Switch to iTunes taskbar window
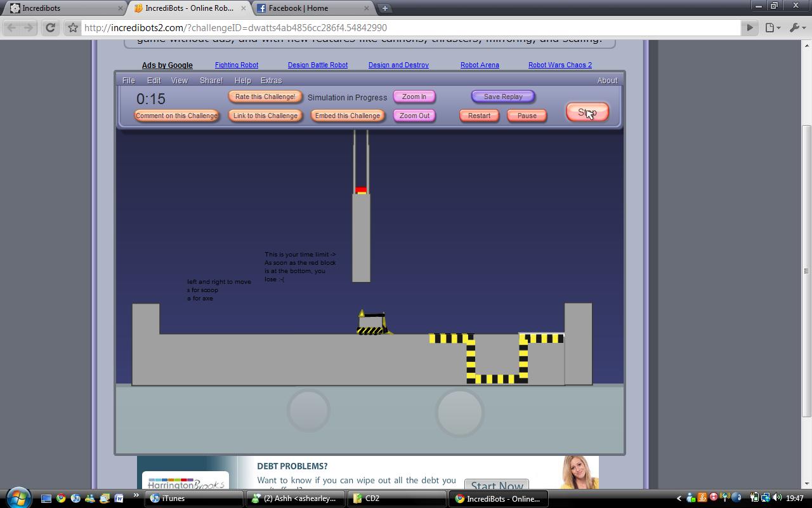This screenshot has height=508, width=812. pyautogui.click(x=194, y=498)
